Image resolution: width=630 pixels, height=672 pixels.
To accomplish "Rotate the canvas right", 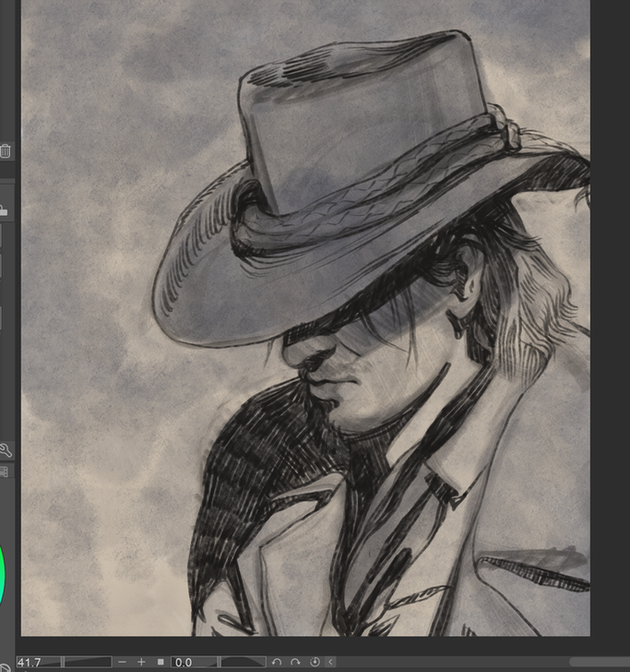I will (296, 662).
